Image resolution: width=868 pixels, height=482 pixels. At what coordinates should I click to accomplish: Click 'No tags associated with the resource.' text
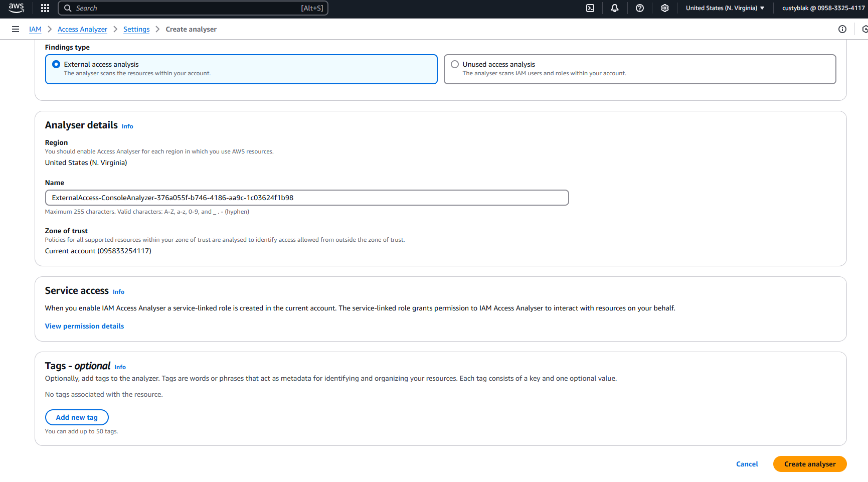pyautogui.click(x=104, y=394)
